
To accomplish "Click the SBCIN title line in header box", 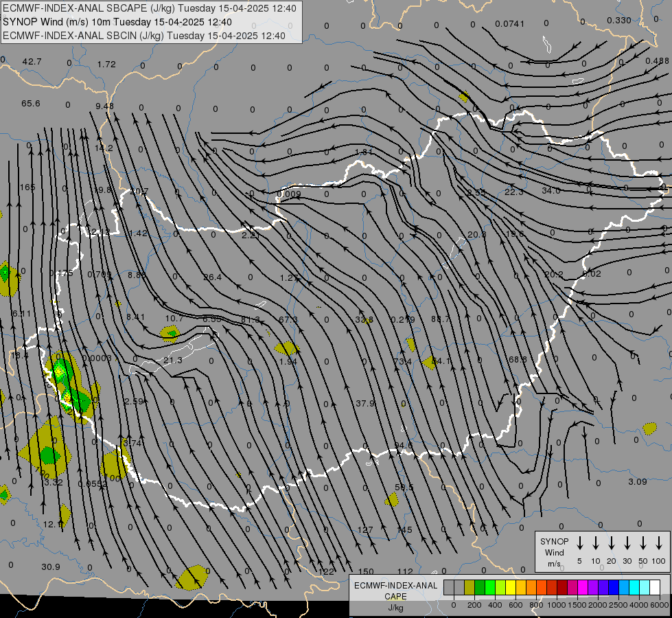I will coord(144,36).
